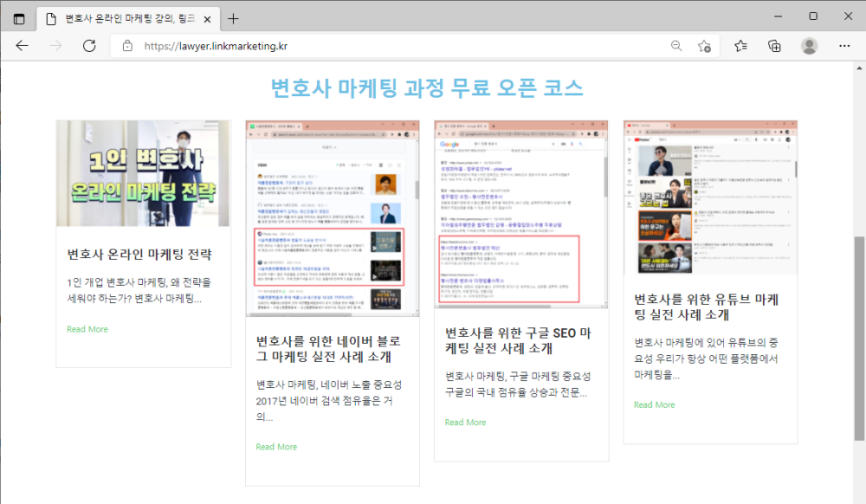
Task: Open a new browser tab
Action: [233, 18]
